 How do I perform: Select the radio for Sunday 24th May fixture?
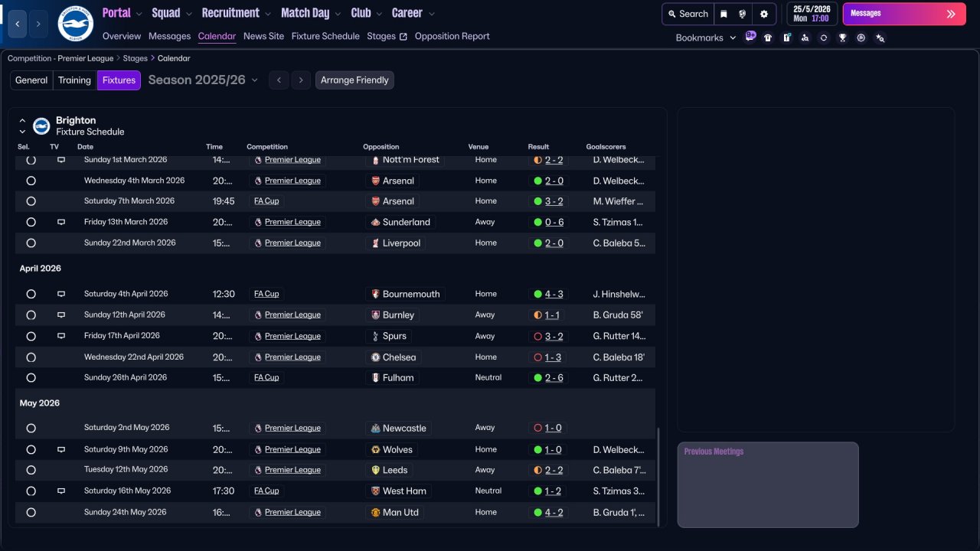coord(31,512)
